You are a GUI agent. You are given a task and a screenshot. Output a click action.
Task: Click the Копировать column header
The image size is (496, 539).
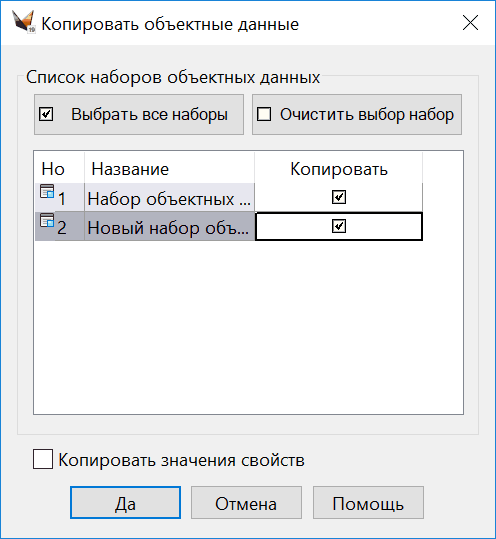(x=339, y=169)
